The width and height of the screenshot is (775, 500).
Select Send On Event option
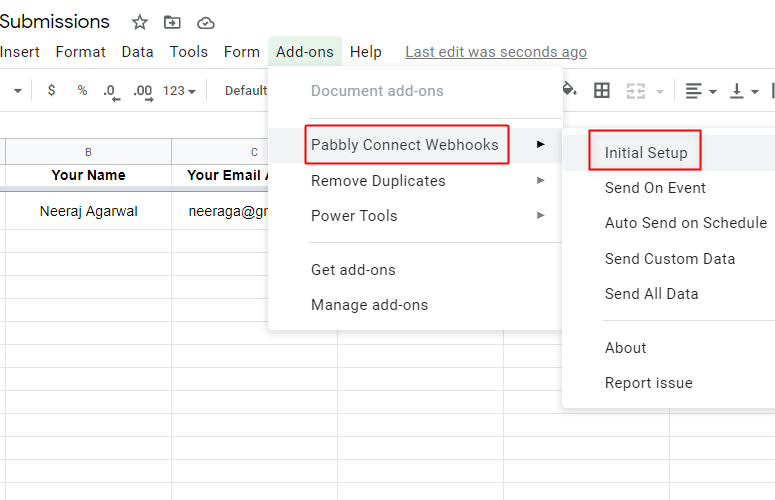coord(669,188)
